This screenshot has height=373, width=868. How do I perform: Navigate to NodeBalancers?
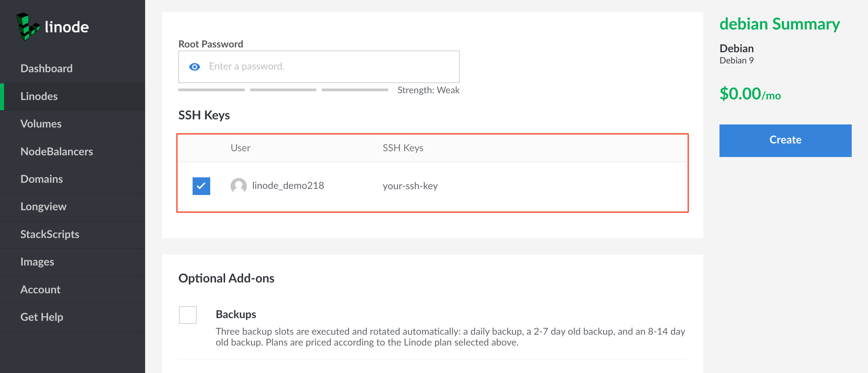[x=57, y=152]
